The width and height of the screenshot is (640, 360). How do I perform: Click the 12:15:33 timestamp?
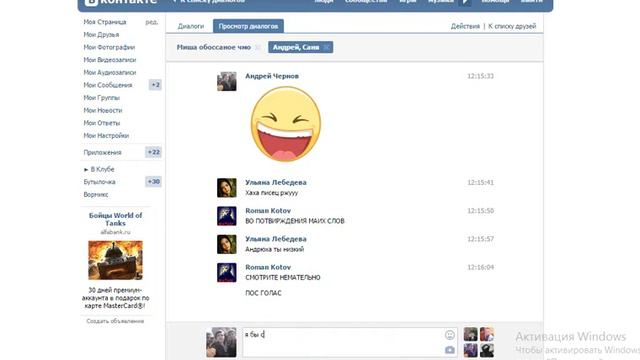480,76
